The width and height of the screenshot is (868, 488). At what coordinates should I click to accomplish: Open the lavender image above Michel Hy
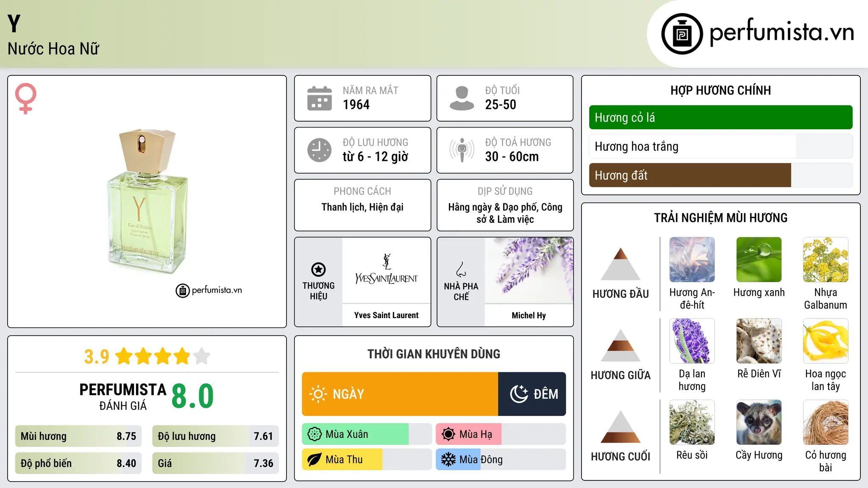pyautogui.click(x=529, y=270)
